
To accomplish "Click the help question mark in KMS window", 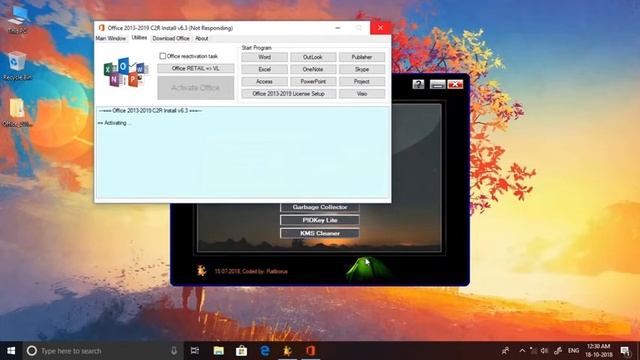I will (418, 84).
